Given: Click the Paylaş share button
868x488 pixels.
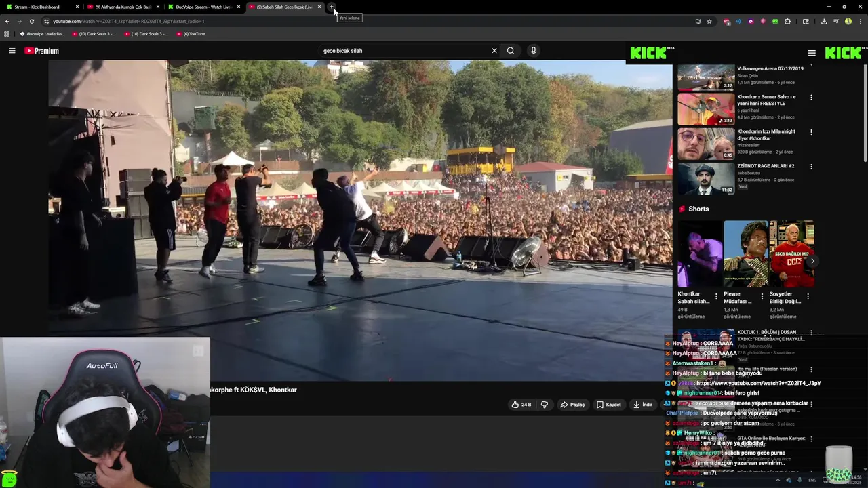Looking at the screenshot, I should 572,405.
